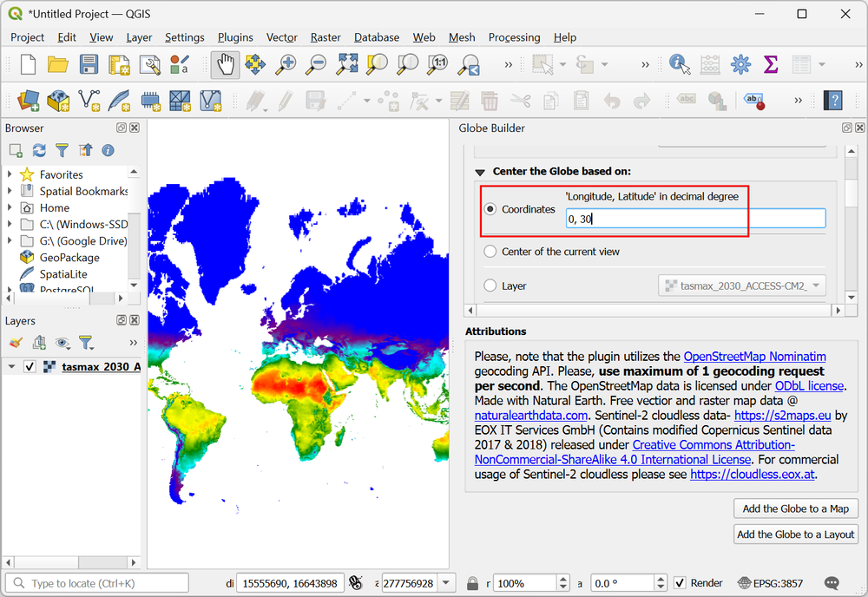This screenshot has width=868, height=597.
Task: Click the Messages speech bubble in status bar
Action: (832, 583)
